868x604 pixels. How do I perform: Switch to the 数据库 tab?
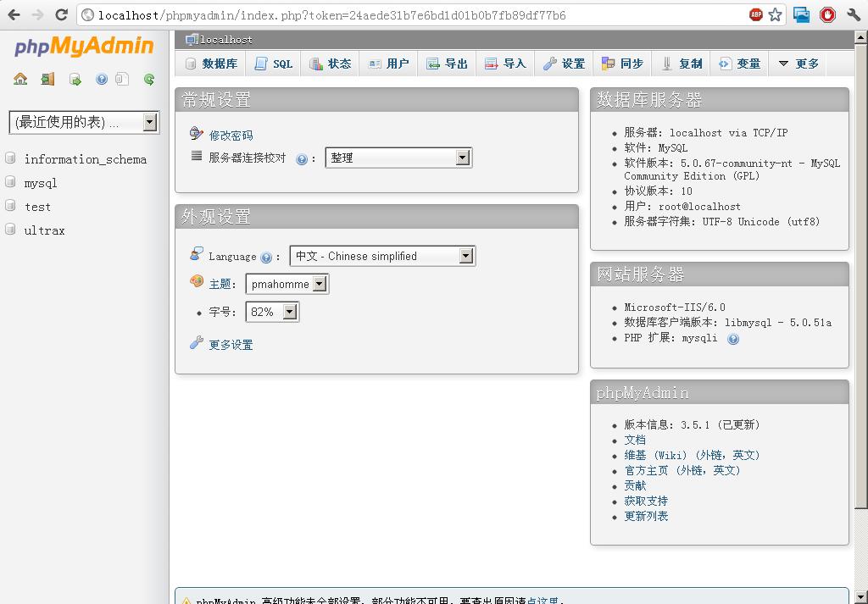pyautogui.click(x=211, y=64)
